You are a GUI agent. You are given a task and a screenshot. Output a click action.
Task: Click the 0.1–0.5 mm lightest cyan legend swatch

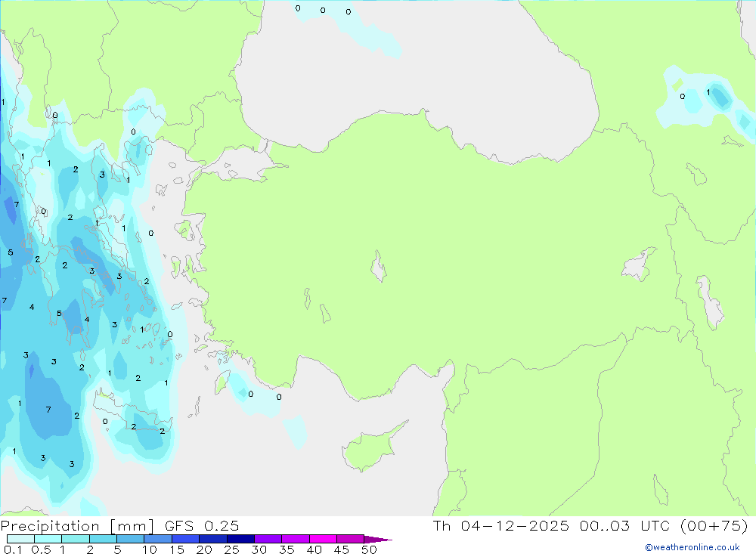(x=20, y=539)
